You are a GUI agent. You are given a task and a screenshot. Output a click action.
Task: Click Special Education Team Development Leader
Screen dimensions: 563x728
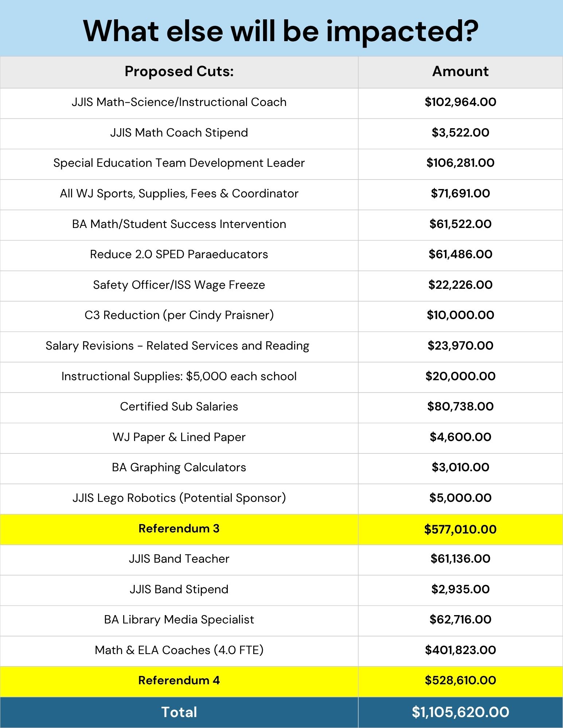click(x=179, y=163)
